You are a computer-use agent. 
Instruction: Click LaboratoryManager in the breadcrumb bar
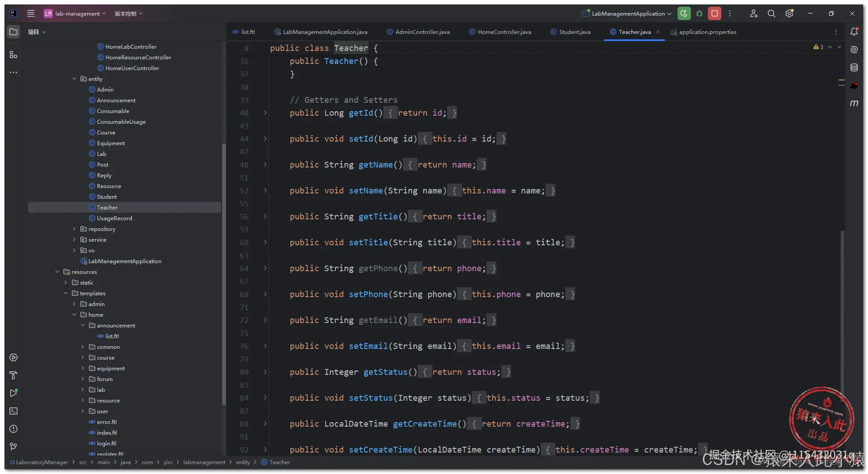click(x=42, y=462)
